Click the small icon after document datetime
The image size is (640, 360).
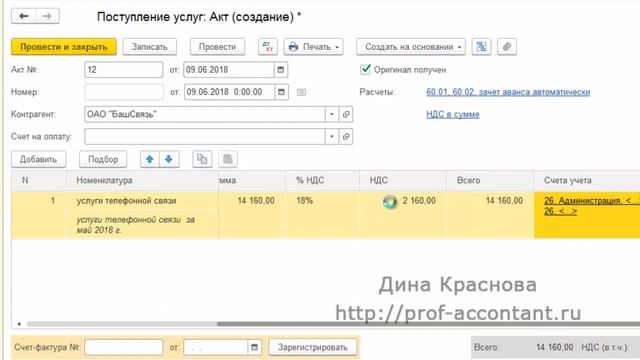(x=301, y=92)
